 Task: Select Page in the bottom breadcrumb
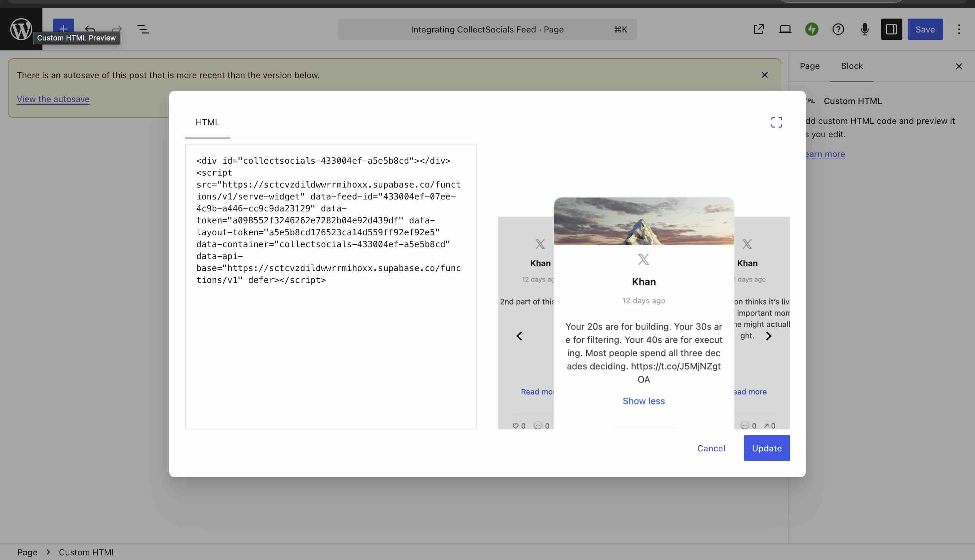(x=27, y=552)
